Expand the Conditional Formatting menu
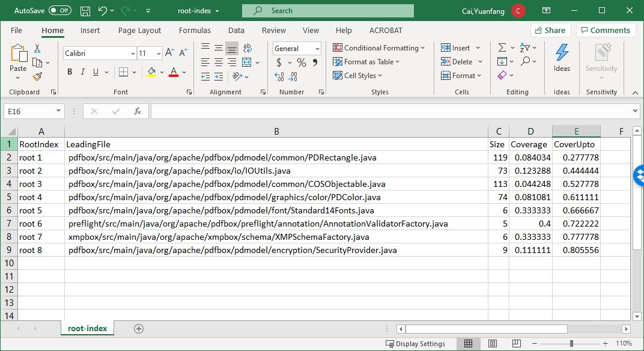The image size is (644, 351). point(378,47)
